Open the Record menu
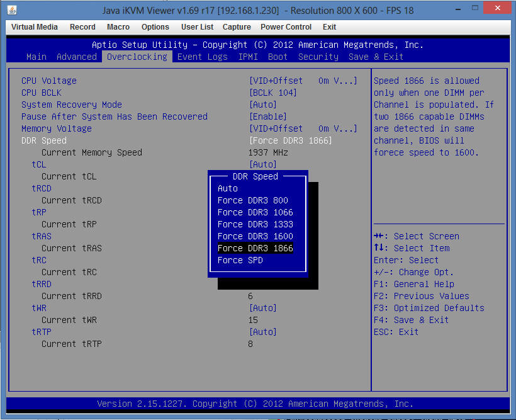The width and height of the screenshot is (516, 420). 82,27
